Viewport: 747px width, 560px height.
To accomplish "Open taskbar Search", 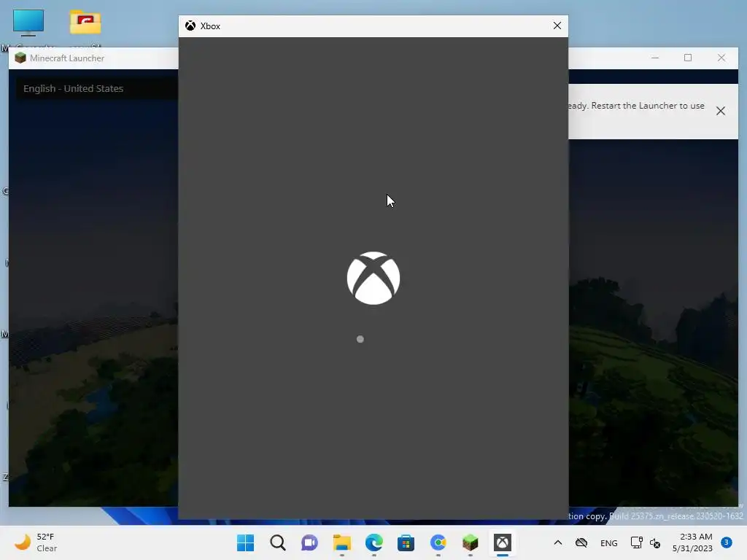I will [x=278, y=542].
